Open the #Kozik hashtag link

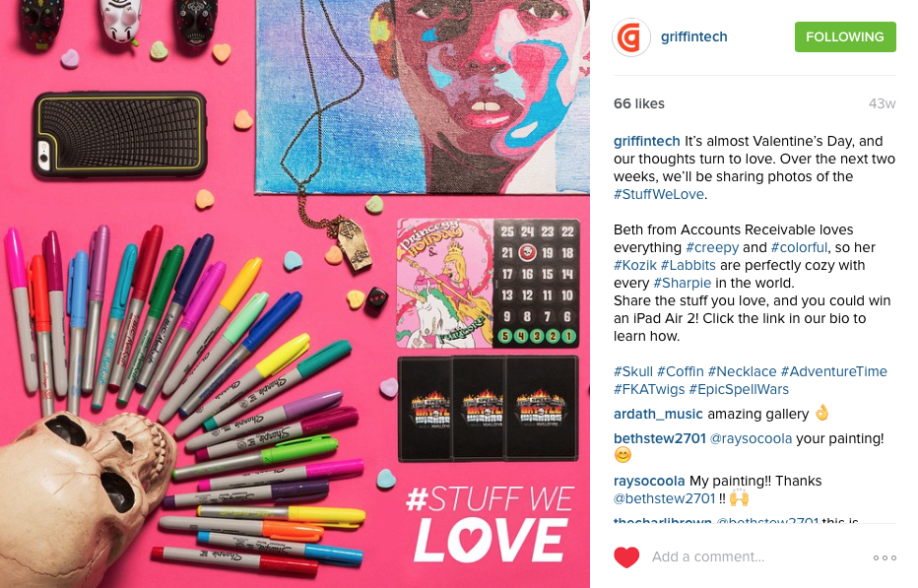(x=634, y=265)
